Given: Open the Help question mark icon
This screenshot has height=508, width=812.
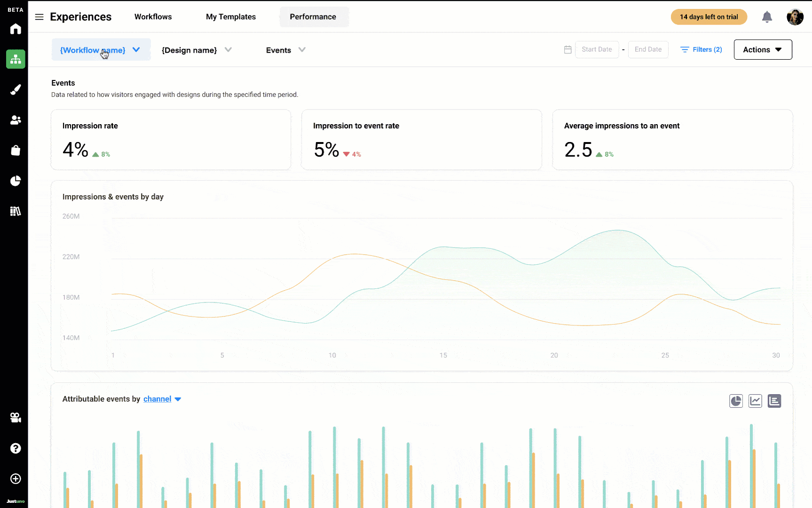Looking at the screenshot, I should coord(16,448).
